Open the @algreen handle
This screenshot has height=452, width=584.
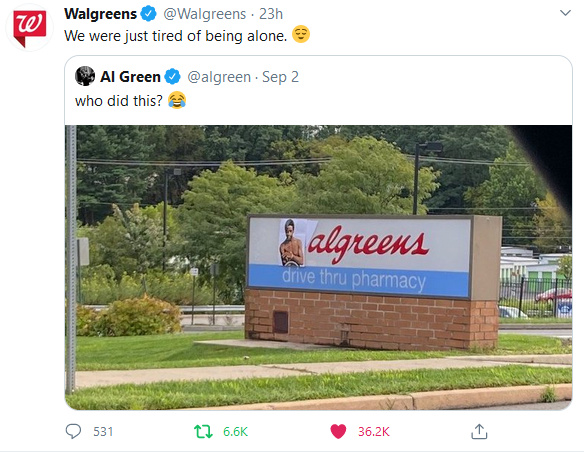(219, 77)
